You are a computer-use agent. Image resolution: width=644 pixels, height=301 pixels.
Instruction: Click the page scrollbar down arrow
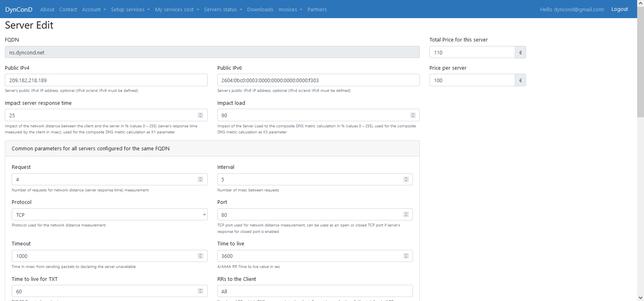(x=640, y=298)
